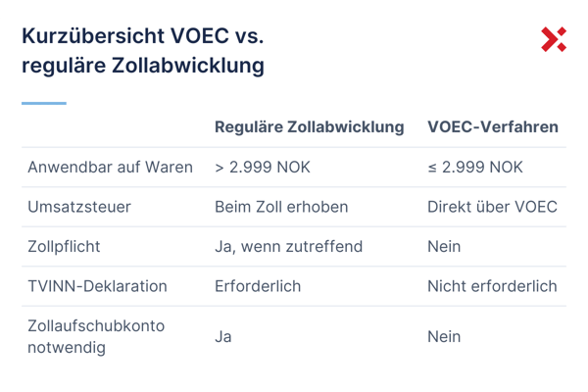Select the 'TVINN-Deklaration' row label
The height and width of the screenshot is (392, 588).
(x=98, y=286)
